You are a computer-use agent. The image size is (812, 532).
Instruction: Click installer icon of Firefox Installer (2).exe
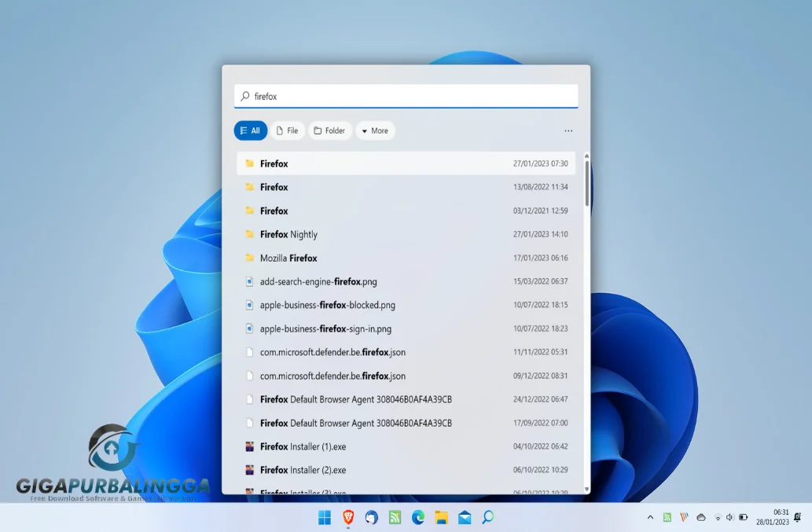click(x=250, y=470)
